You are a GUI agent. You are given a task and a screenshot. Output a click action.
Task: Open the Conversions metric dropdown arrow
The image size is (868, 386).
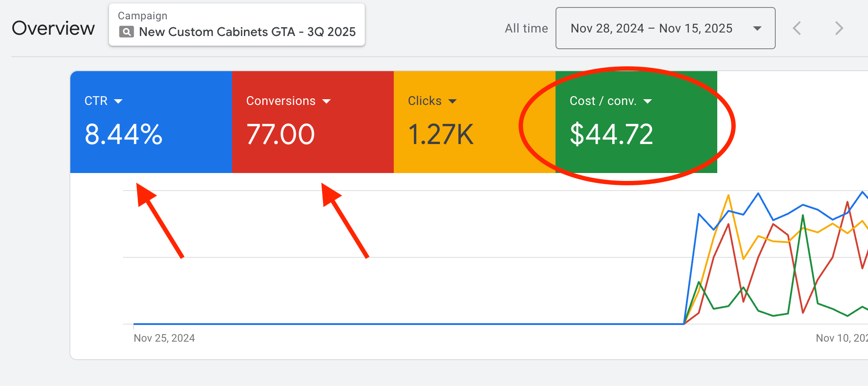point(327,101)
